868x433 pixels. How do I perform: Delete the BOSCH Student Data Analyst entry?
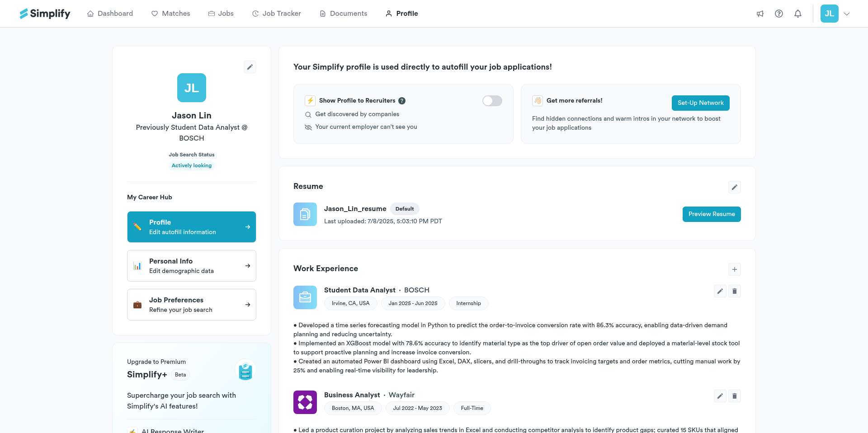(x=735, y=291)
